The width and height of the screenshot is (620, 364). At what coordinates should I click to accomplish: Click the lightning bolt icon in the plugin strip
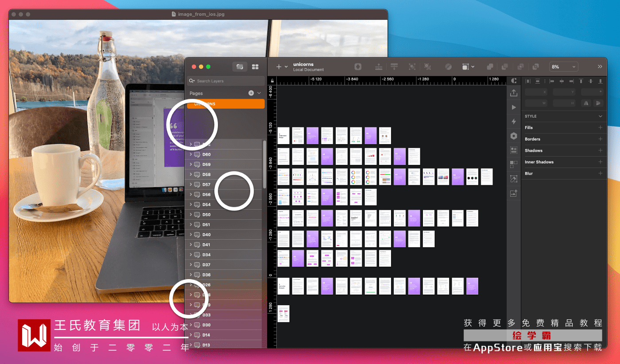[x=514, y=122]
